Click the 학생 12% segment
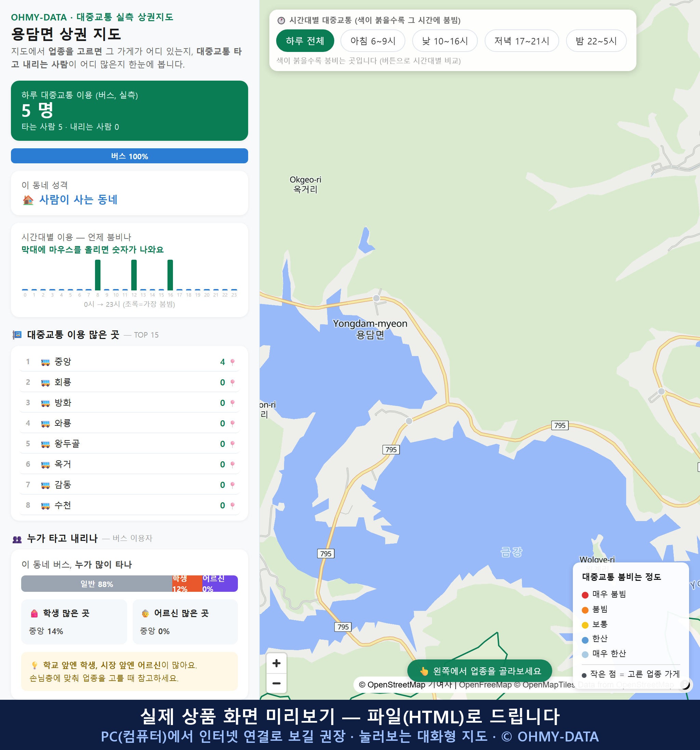This screenshot has height=750, width=700. tap(187, 584)
